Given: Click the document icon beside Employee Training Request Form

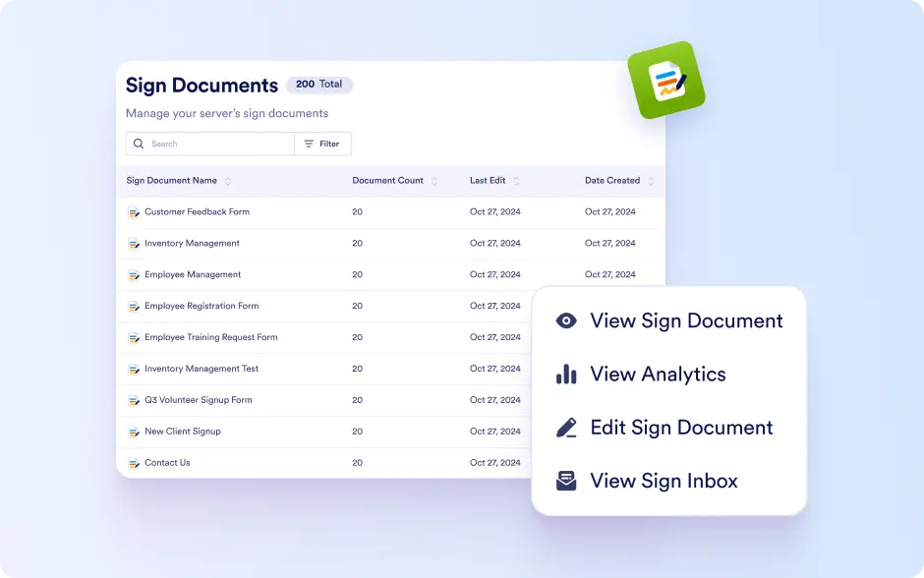Looking at the screenshot, I should point(134,337).
